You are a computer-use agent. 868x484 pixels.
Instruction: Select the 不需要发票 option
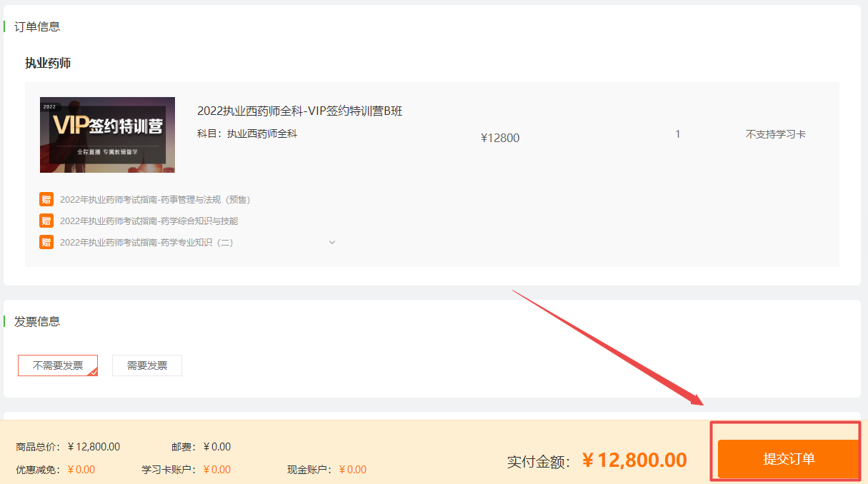(x=58, y=365)
